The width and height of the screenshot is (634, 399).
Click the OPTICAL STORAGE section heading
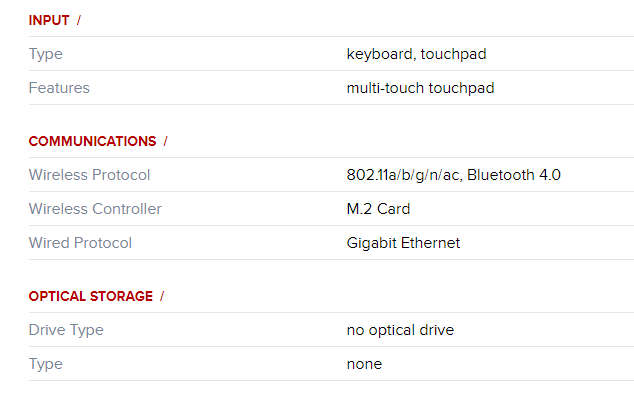click(x=91, y=296)
